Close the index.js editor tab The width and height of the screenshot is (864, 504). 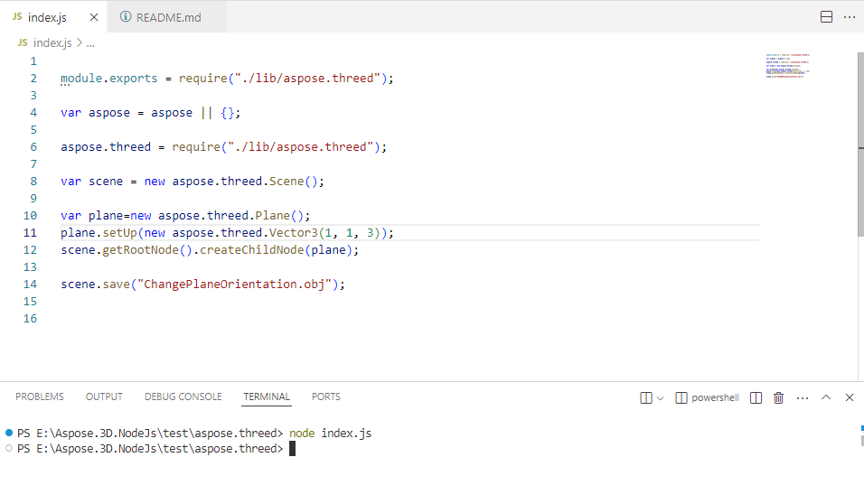point(94,17)
